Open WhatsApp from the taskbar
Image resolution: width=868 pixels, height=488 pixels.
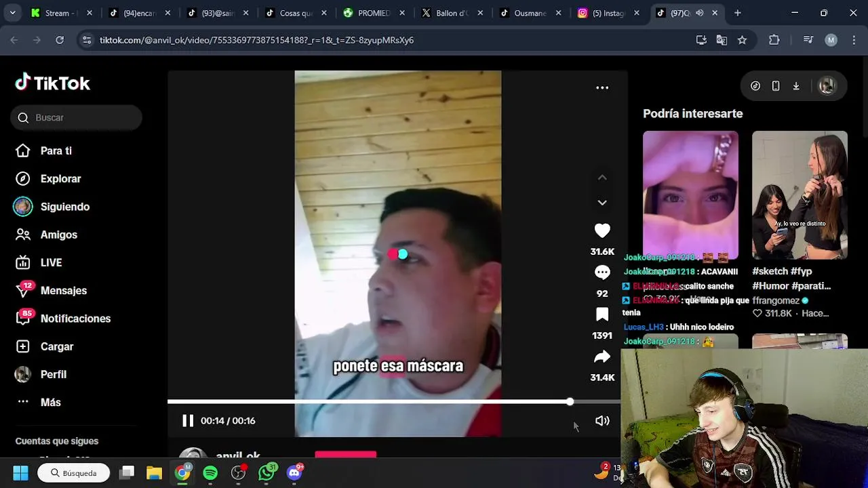pyautogui.click(x=267, y=473)
